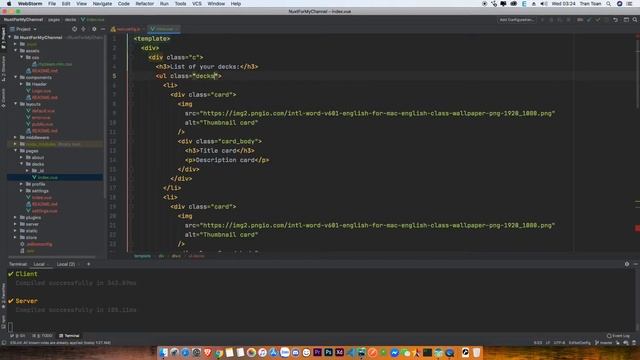Image resolution: width=640 pixels, height=360 pixels.
Task: Expand the about folder
Action: 22,157
